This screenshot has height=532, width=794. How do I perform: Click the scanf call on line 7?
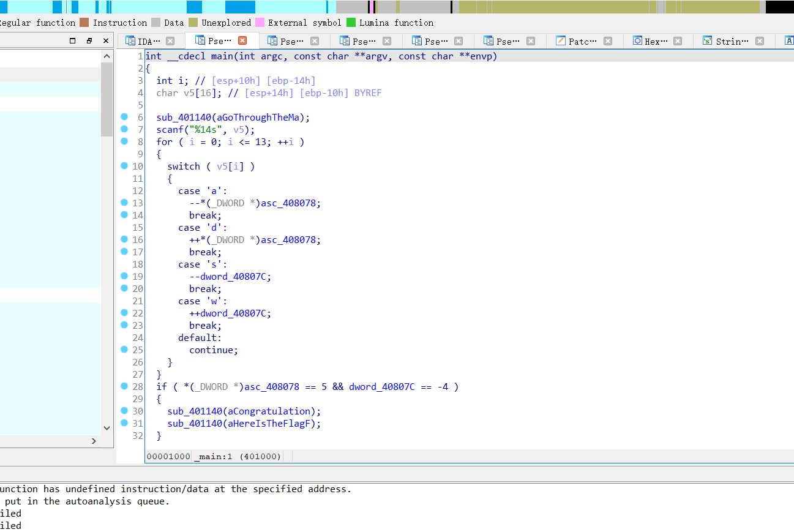pyautogui.click(x=170, y=129)
